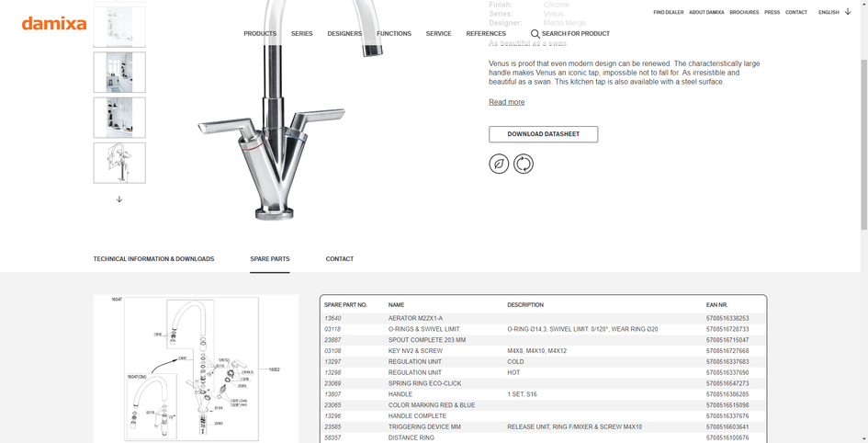Click the Damixa logo
The height and width of the screenshot is (443, 868).
point(54,23)
